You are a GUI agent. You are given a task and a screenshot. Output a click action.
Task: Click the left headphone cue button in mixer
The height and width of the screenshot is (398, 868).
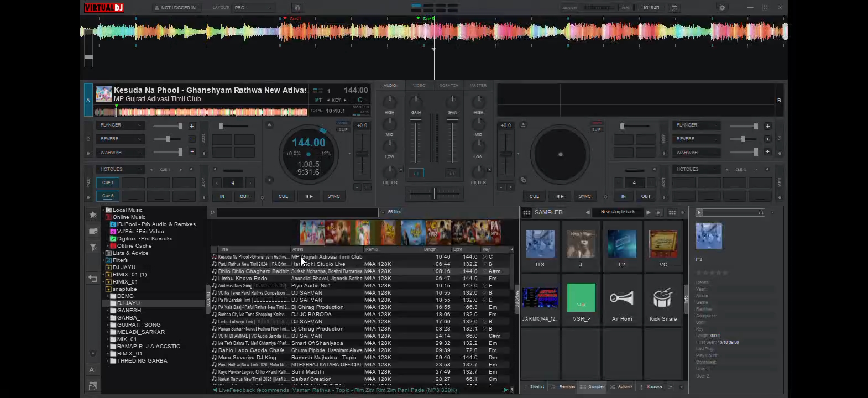(416, 173)
